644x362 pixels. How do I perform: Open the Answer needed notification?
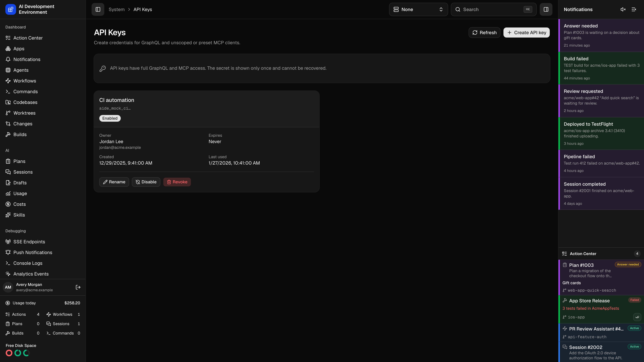click(601, 36)
